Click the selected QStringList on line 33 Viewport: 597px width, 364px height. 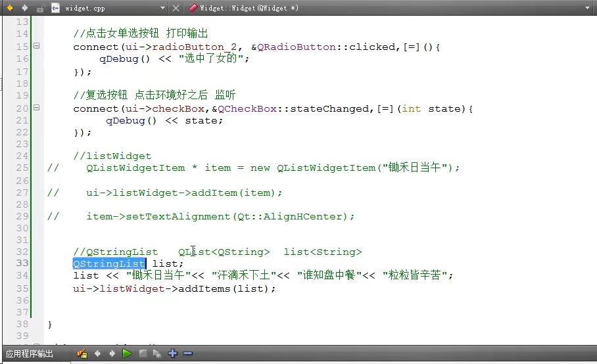[109, 263]
